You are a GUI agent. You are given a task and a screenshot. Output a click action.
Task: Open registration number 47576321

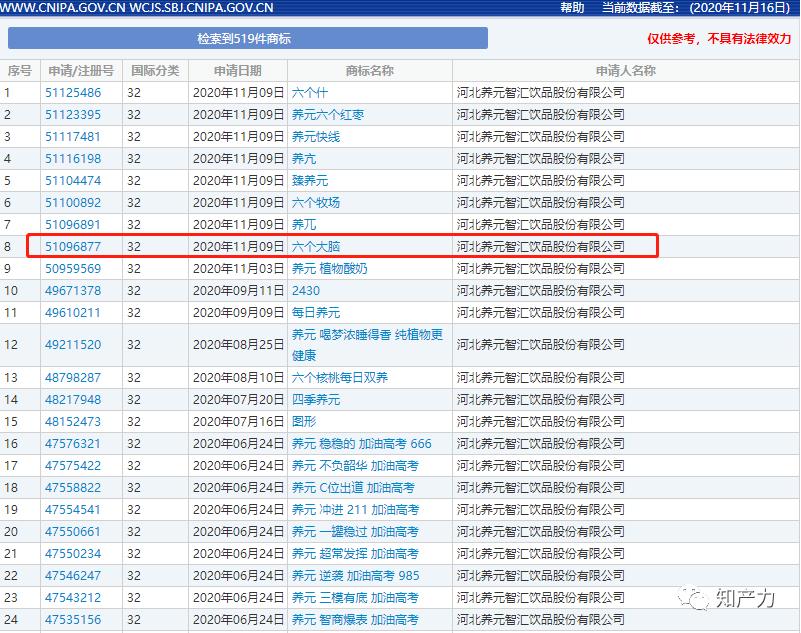[73, 443]
